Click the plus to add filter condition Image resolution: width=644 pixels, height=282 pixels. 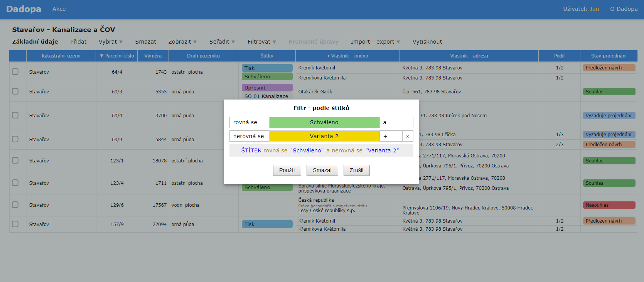[x=390, y=136]
